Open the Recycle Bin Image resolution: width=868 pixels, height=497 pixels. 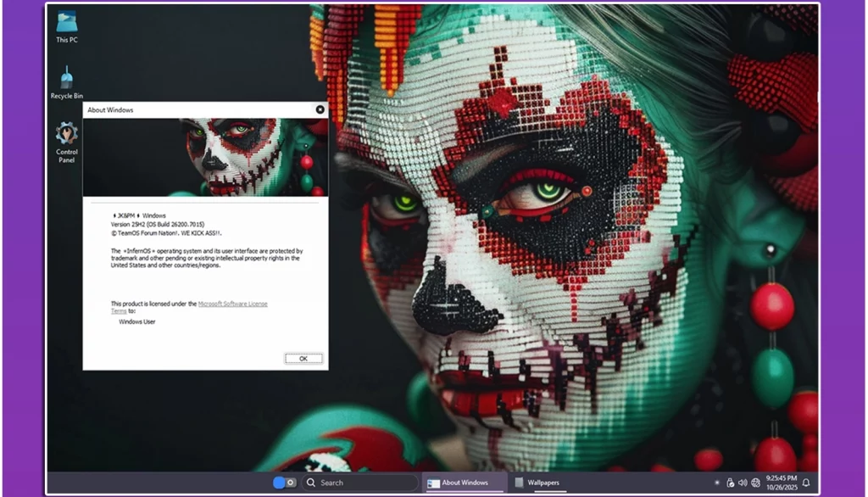coord(66,81)
